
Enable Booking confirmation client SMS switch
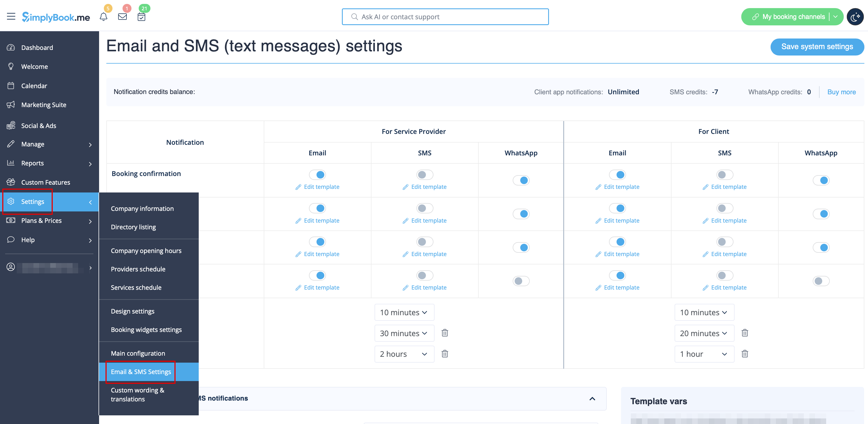pyautogui.click(x=725, y=174)
